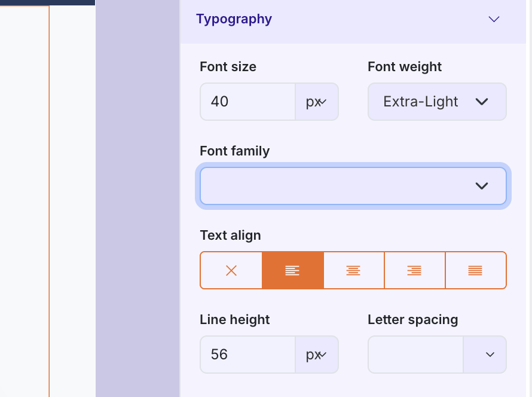Open the Line height px unit dropdown
This screenshot has height=397, width=532.
[316, 355]
